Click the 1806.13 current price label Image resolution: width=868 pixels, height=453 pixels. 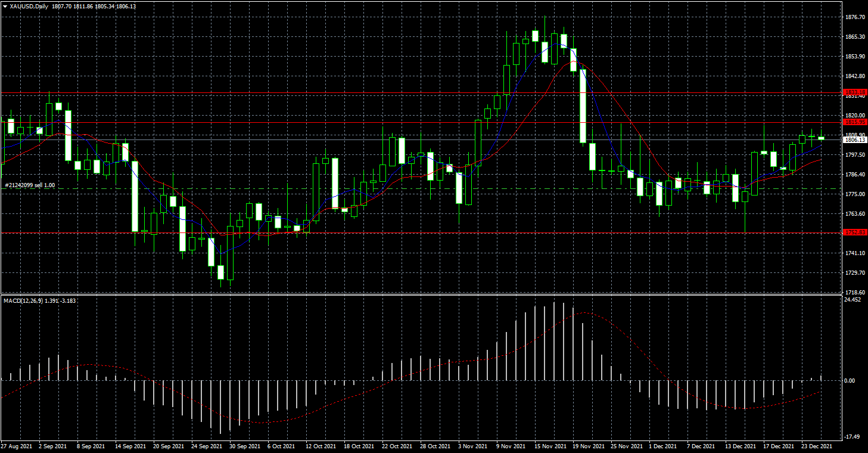[x=855, y=140]
